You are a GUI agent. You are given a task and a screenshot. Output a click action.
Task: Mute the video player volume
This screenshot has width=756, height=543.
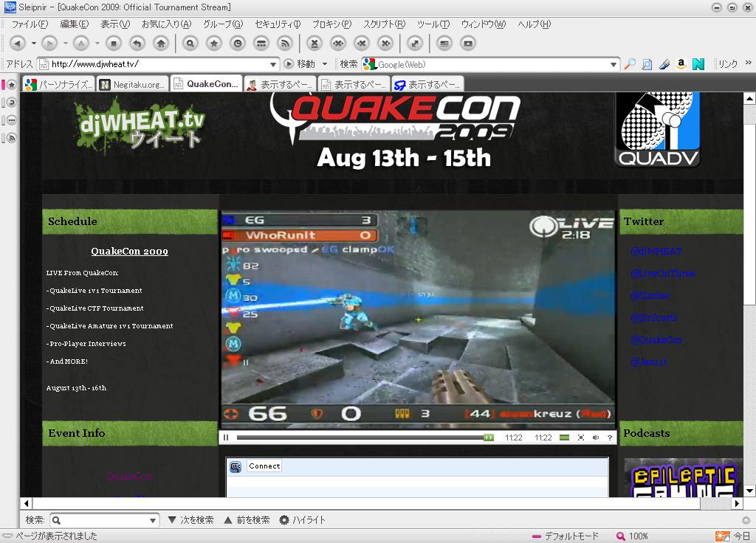[596, 437]
